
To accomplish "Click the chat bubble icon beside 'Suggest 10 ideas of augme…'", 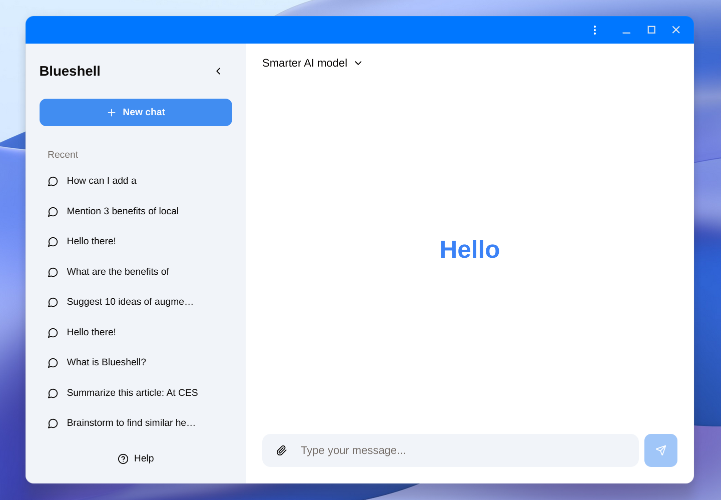I will [x=53, y=302].
